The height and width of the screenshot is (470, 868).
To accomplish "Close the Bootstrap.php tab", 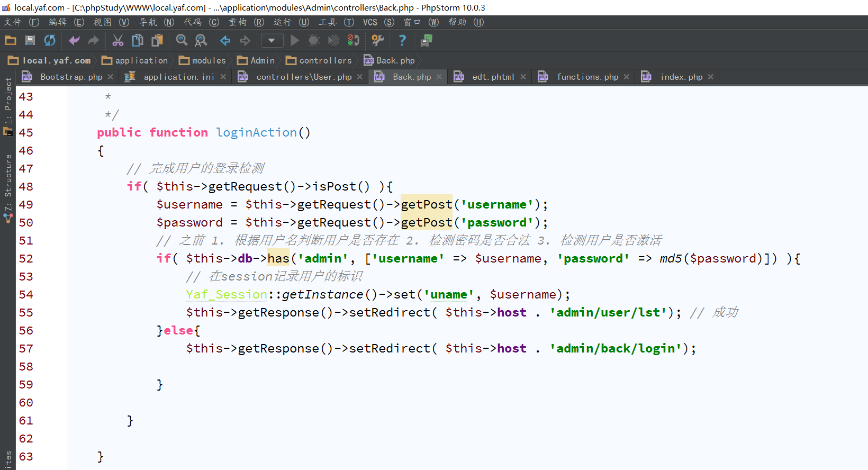I will (x=111, y=77).
